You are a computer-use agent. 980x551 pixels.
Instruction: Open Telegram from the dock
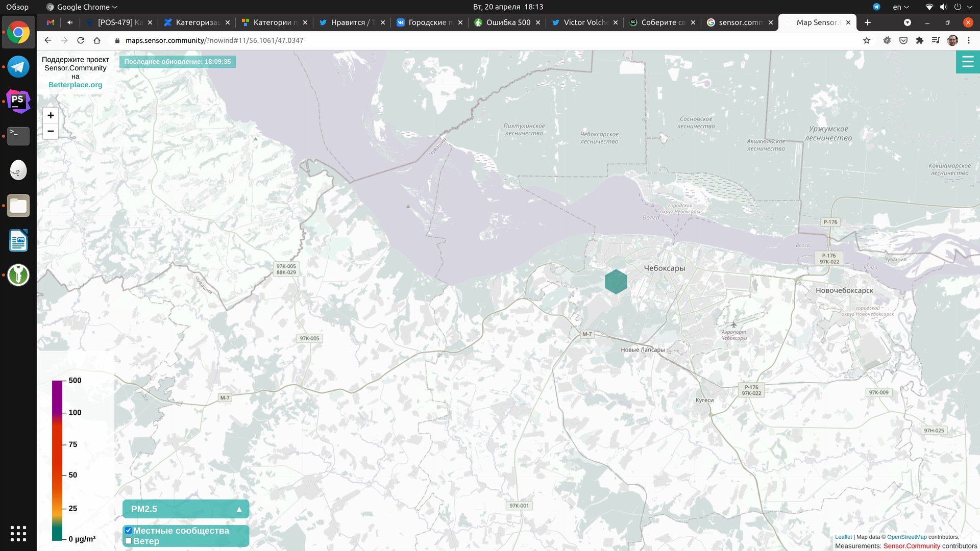point(18,67)
